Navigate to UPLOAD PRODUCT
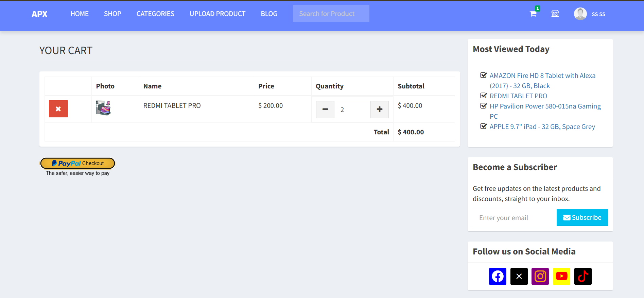 (217, 14)
